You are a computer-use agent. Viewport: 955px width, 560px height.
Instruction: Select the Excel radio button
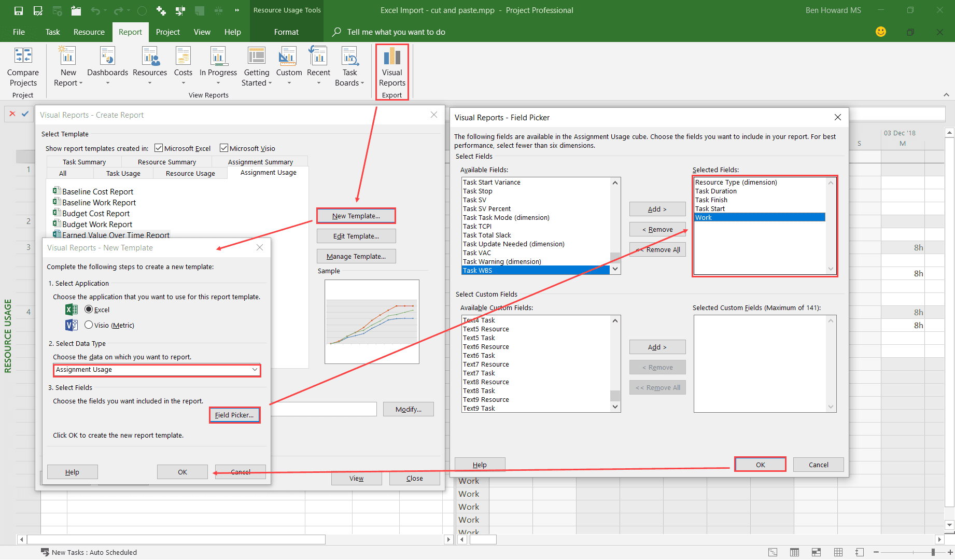(x=89, y=309)
